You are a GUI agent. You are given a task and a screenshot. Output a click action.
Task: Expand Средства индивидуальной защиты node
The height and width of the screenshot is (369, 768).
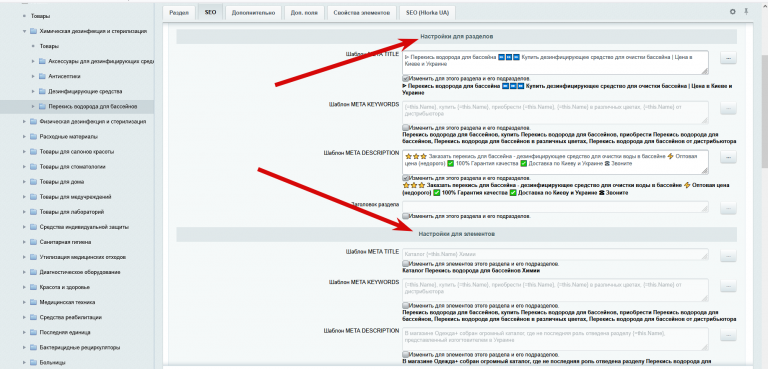[x=24, y=227]
